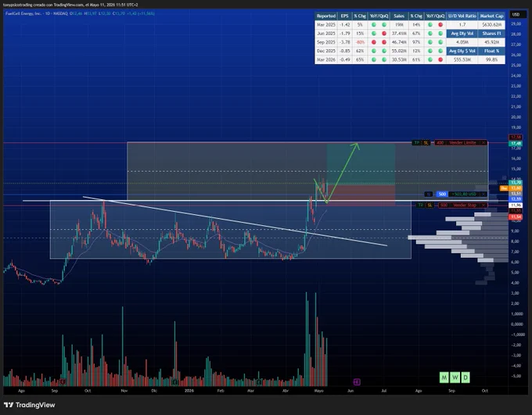The height and width of the screenshot is (415, 532).
Task: Click the Reported column header
Action: [326, 16]
